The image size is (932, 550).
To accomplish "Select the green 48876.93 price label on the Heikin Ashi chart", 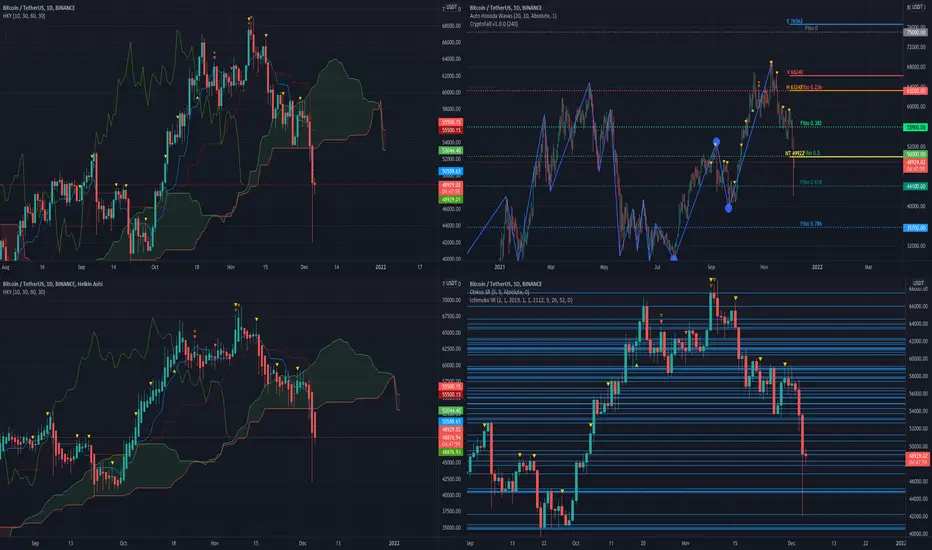I will point(451,452).
